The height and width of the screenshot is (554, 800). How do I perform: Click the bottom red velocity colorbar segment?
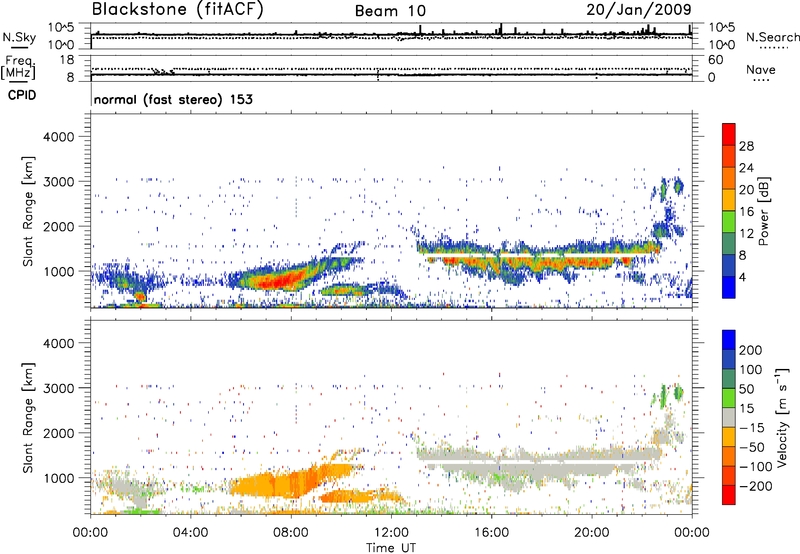coord(729,495)
